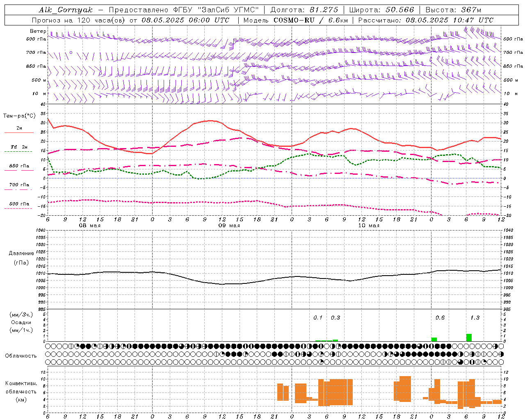
Task: Click precipitation amount 1.3
Action: (475, 317)
